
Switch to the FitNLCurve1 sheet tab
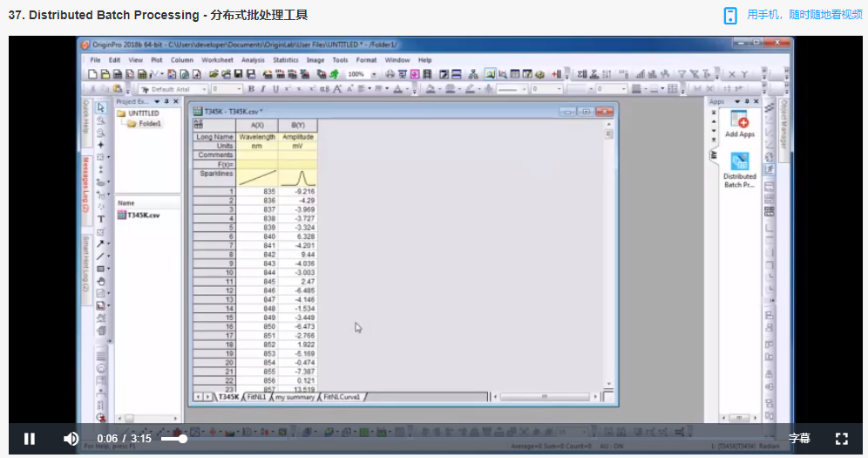342,397
